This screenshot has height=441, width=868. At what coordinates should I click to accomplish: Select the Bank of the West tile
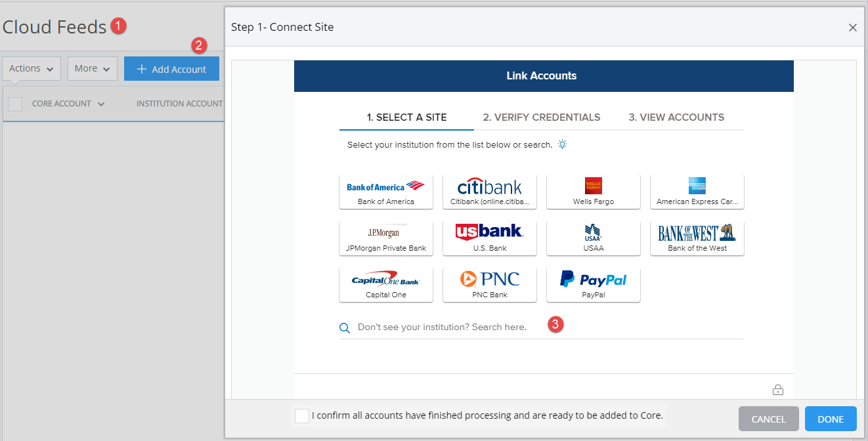click(697, 238)
